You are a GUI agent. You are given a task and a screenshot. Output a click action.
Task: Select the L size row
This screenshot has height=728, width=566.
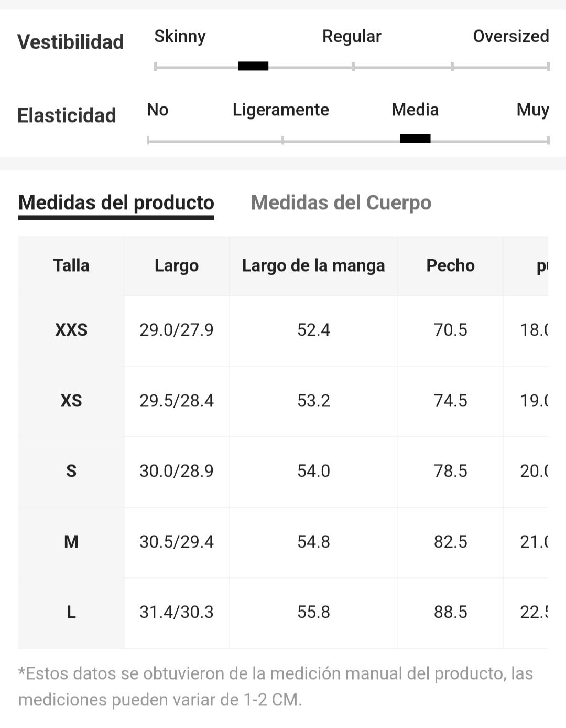(x=283, y=613)
